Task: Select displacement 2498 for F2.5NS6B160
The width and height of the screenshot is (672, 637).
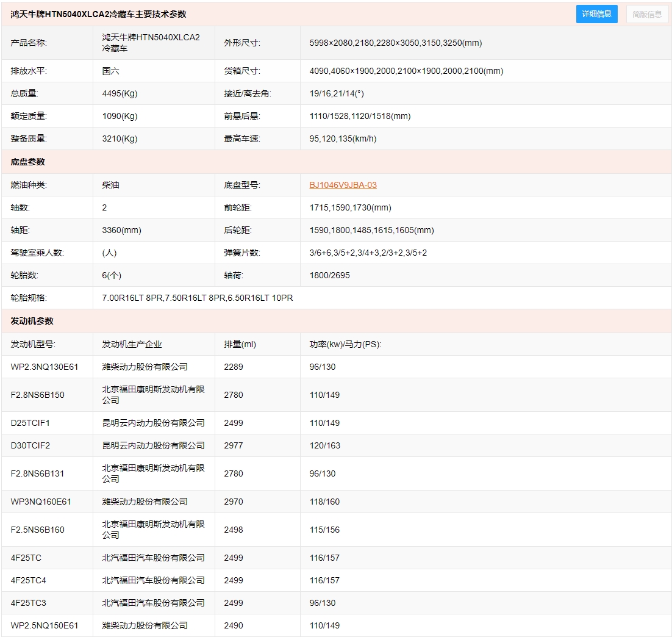Action: [234, 530]
